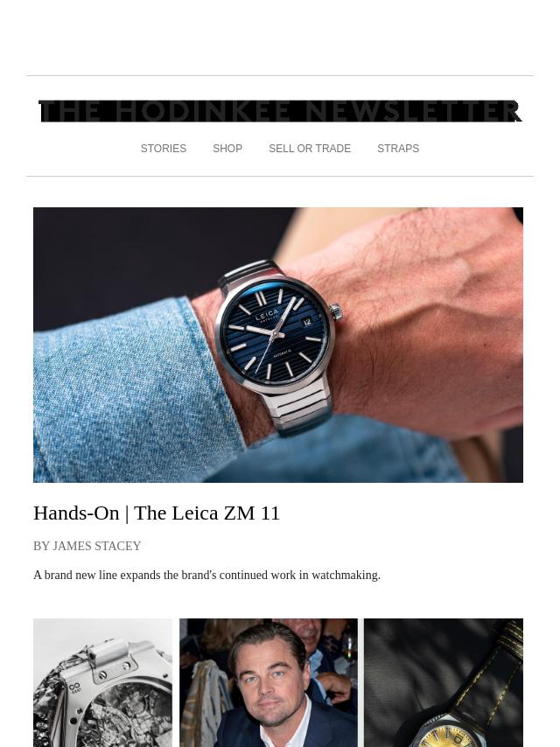Open the Stories navigation link
Viewport: 560px width, 747px height.
click(163, 149)
